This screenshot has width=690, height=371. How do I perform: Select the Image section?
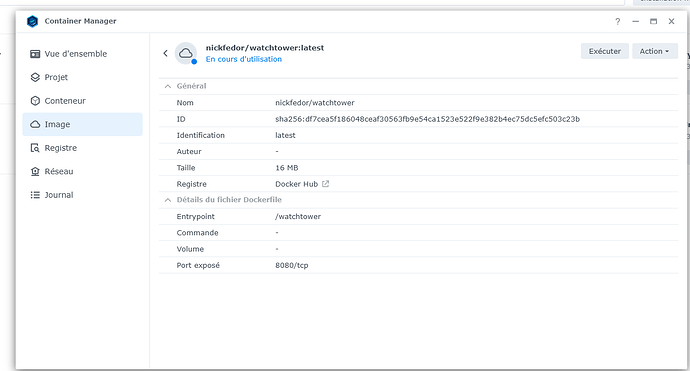coord(83,124)
